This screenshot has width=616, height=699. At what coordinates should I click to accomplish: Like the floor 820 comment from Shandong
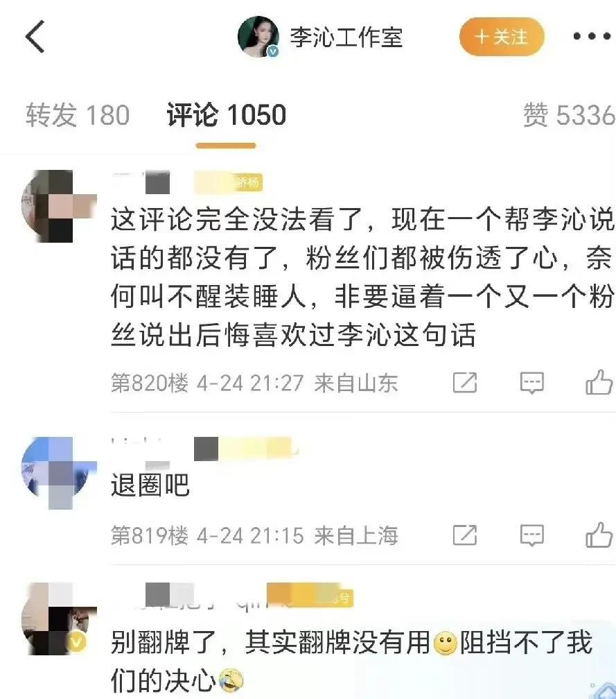pyautogui.click(x=599, y=382)
